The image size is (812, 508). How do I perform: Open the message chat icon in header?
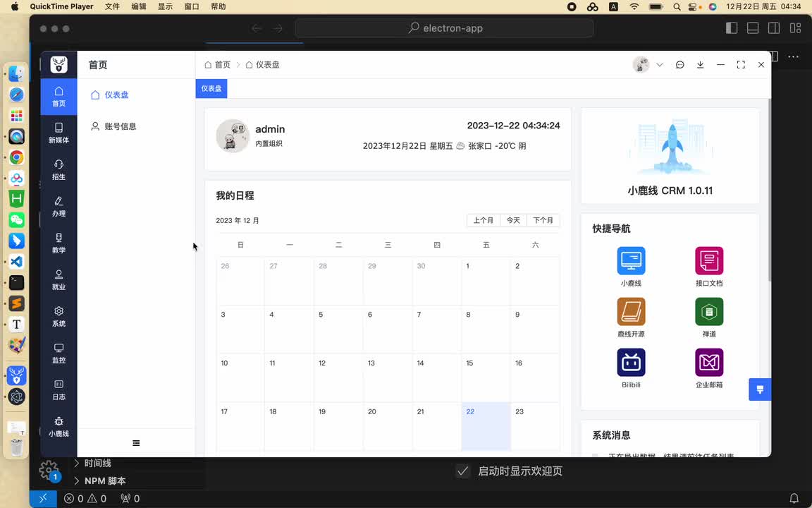click(x=680, y=65)
